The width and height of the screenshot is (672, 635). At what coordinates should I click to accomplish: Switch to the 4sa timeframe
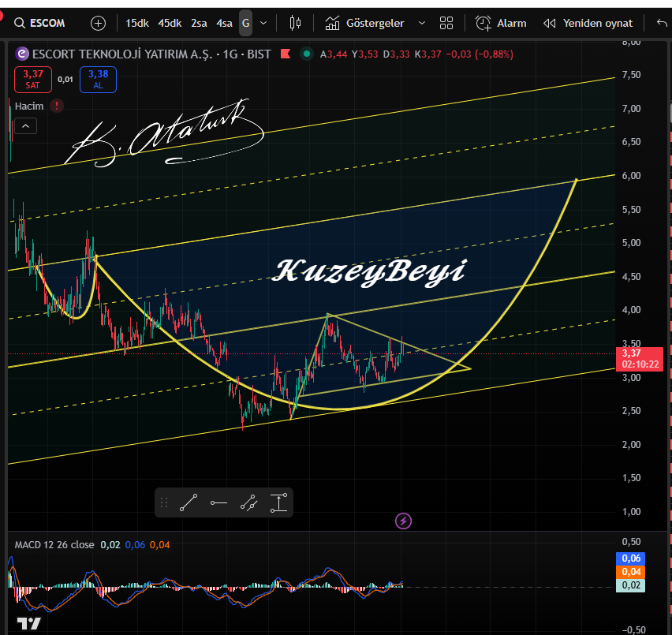coord(224,23)
